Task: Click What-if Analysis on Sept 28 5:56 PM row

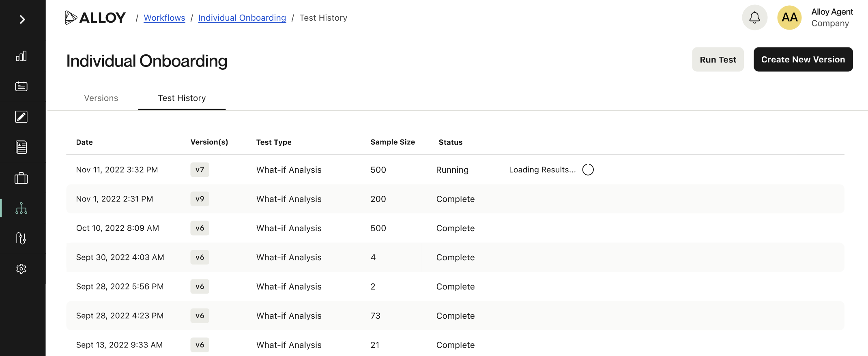Action: [289, 287]
